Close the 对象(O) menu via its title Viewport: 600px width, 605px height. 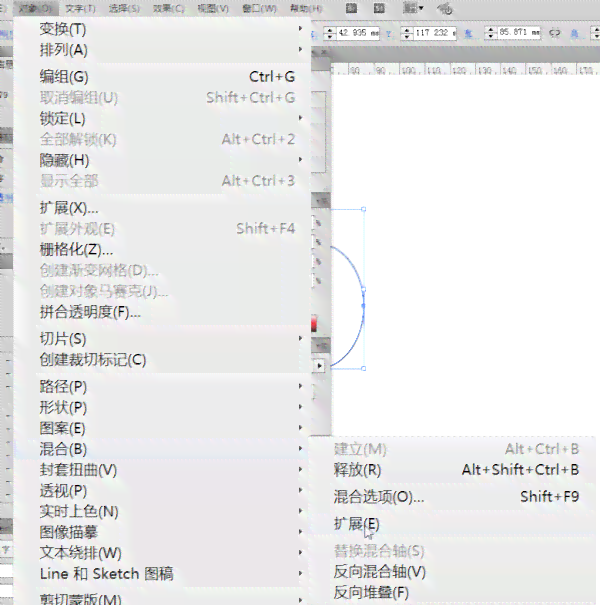point(35,8)
